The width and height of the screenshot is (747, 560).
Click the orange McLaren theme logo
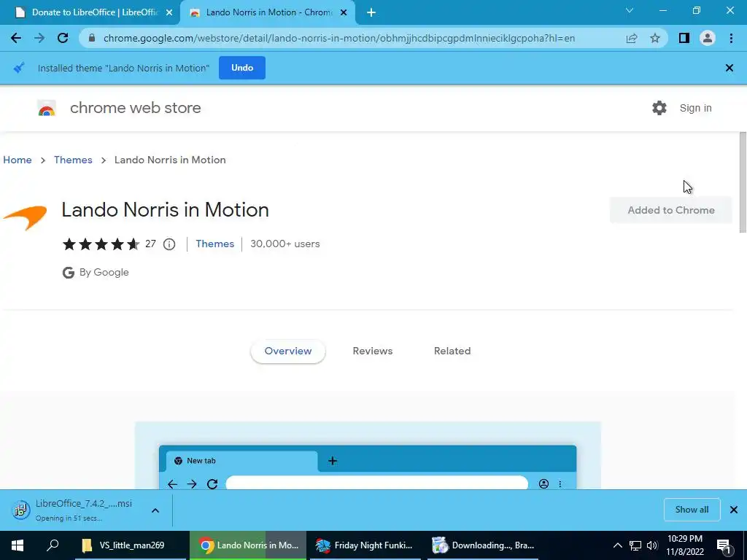tap(25, 217)
